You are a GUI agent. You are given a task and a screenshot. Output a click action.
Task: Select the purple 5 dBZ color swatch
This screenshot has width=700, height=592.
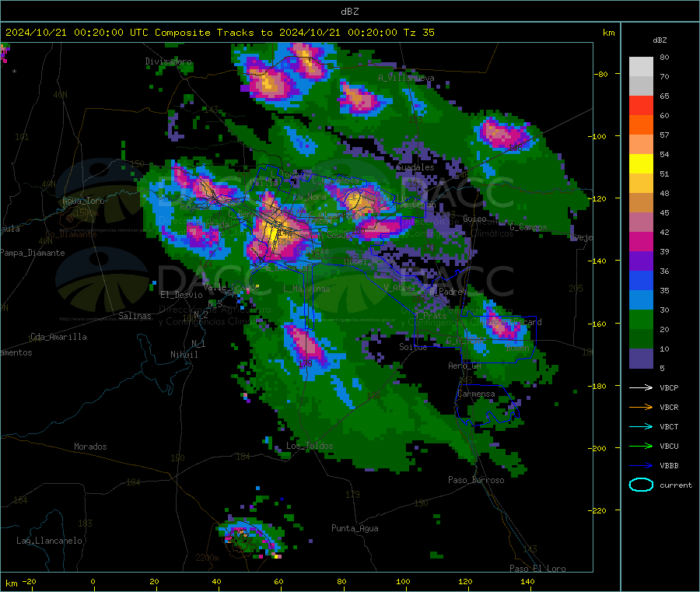[641, 359]
